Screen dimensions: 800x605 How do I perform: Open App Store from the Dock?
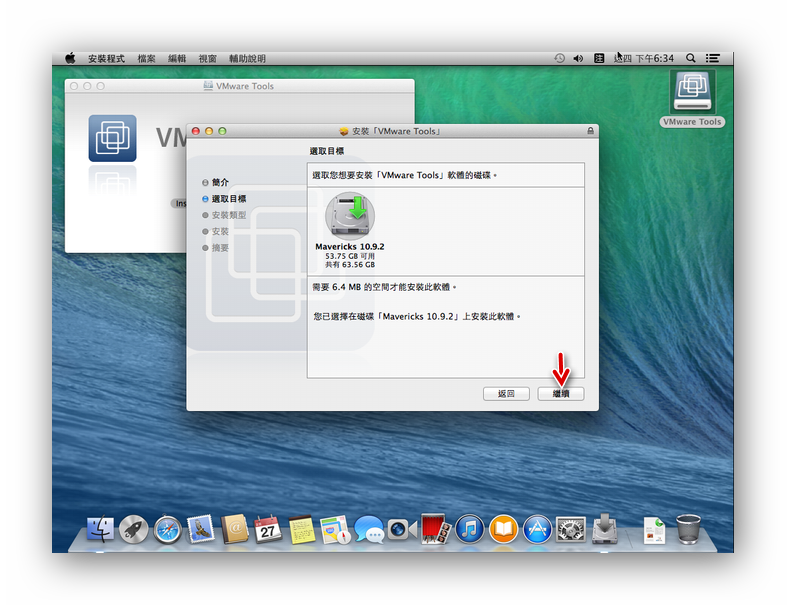[537, 530]
